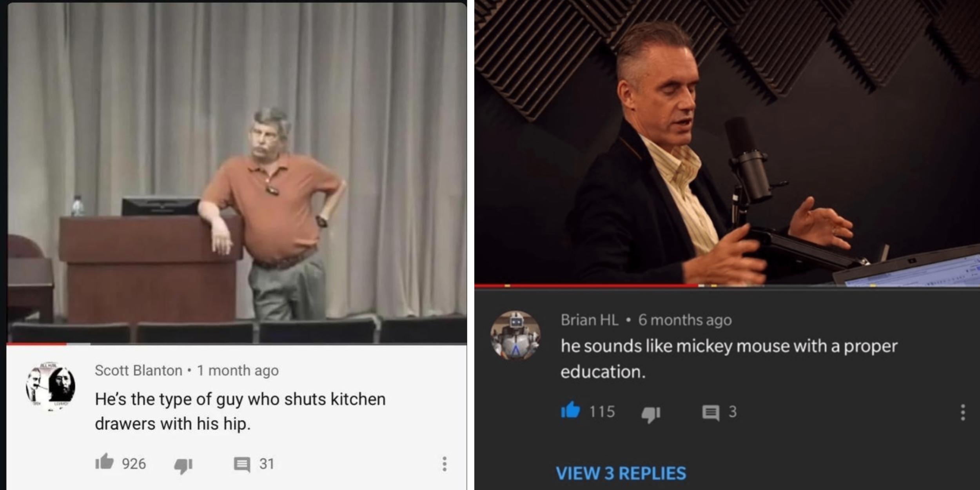
Task: Open three-dot menu on Scott Blanton's comment
Action: 444,464
